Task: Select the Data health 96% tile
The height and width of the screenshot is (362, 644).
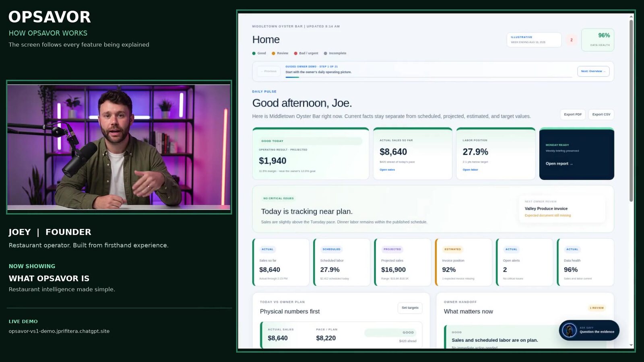Action: [x=586, y=262]
